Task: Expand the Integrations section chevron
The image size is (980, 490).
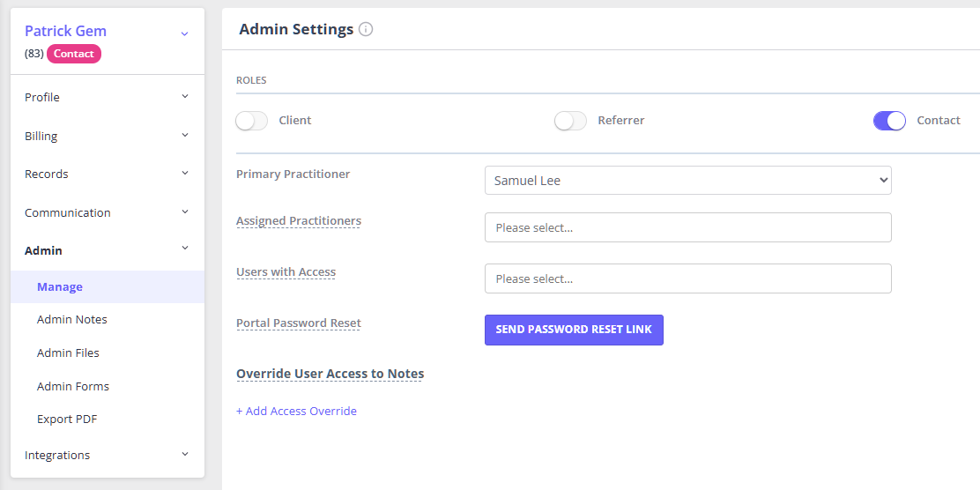Action: 184,455
